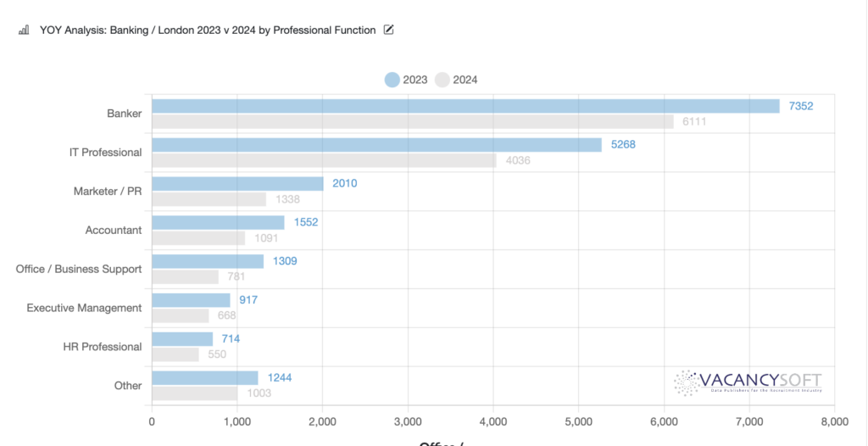The width and height of the screenshot is (868, 446).
Task: Click the 1244 data label
Action: pos(278,377)
